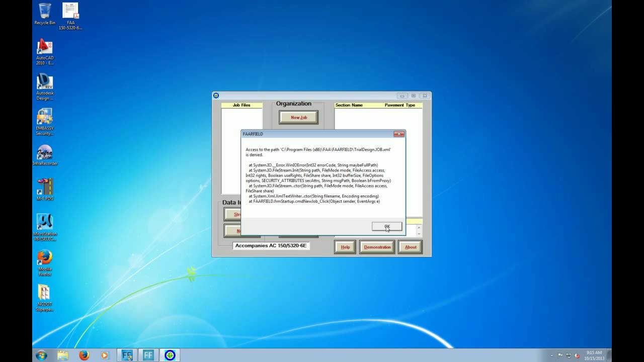644x362 pixels.
Task: Open the clock showing 9:15 AM
Action: pos(594,355)
